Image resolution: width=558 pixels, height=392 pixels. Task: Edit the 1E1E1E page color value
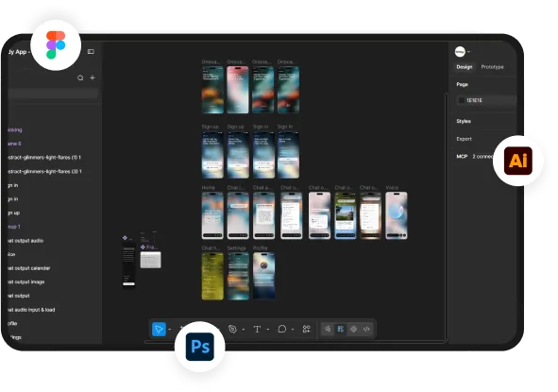474,100
